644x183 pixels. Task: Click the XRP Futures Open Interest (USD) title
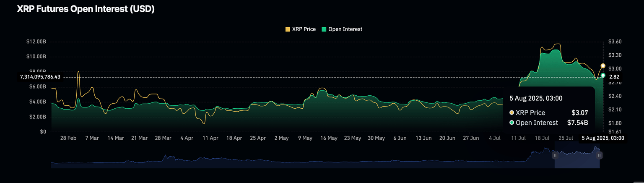[x=86, y=9]
